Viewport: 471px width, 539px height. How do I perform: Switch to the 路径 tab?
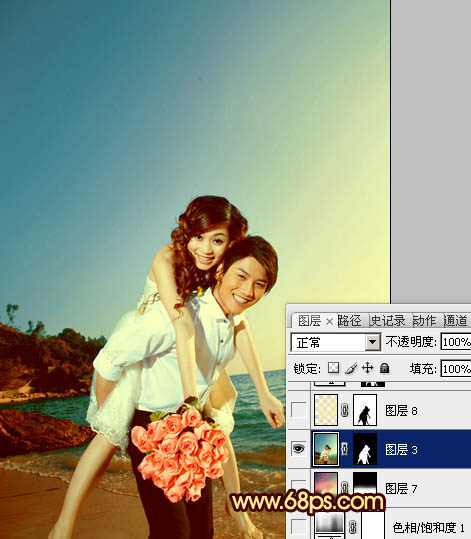[x=350, y=321]
